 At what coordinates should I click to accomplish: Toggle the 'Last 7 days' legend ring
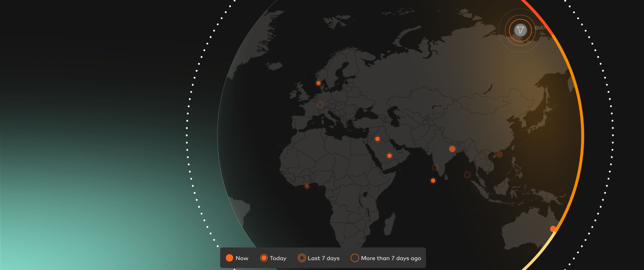pos(302,258)
